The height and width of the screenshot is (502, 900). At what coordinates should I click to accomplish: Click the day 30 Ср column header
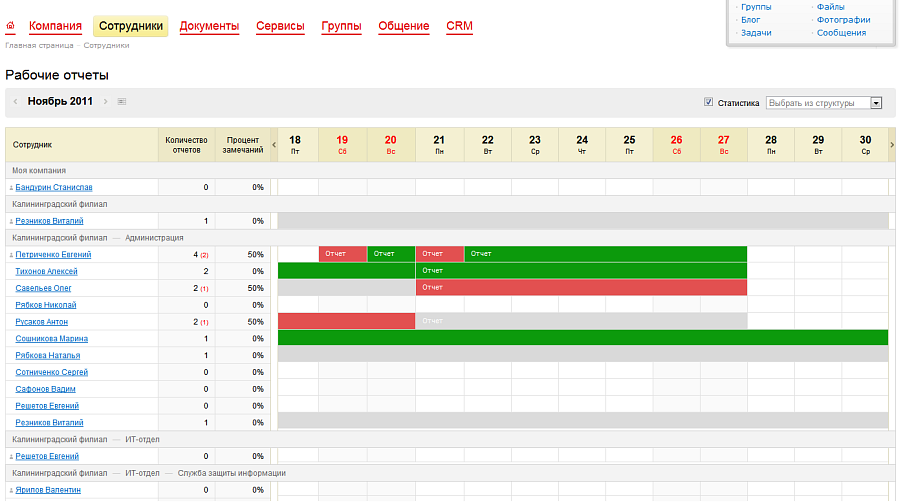[865, 145]
